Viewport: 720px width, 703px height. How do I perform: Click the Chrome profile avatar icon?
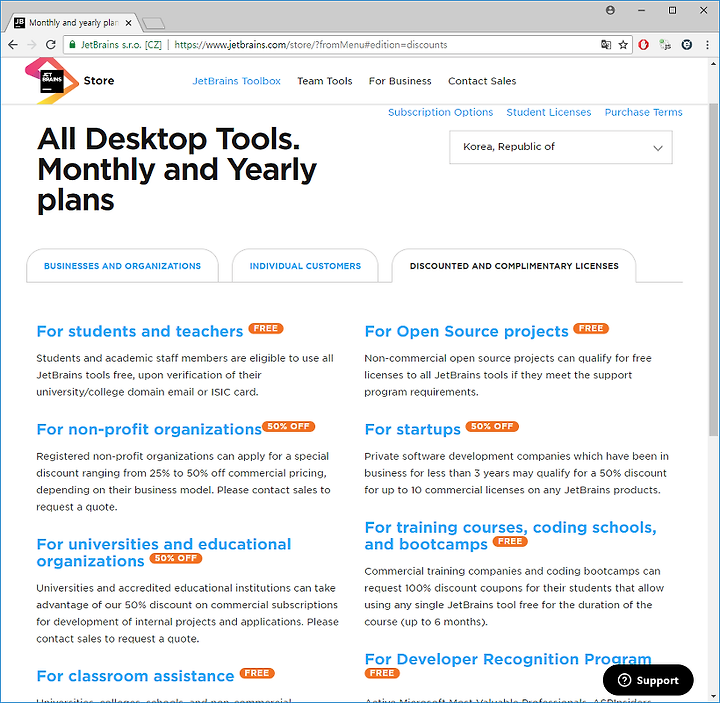610,10
